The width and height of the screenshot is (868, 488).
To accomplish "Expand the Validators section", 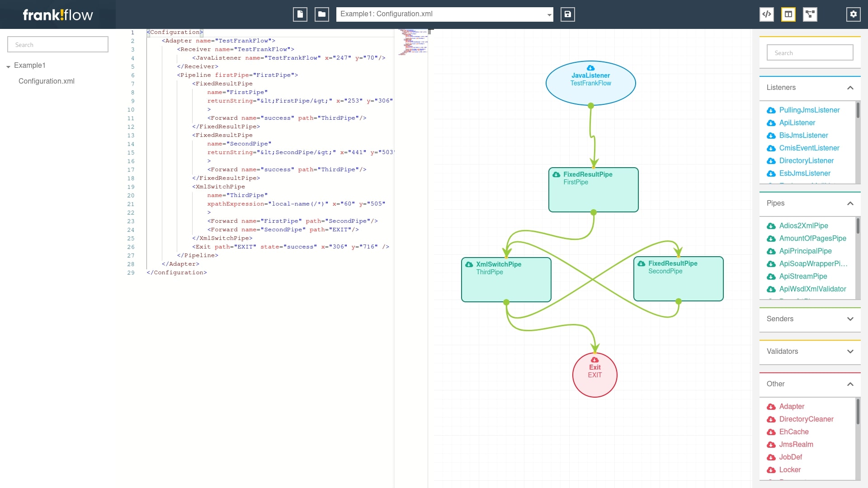I will (x=850, y=352).
